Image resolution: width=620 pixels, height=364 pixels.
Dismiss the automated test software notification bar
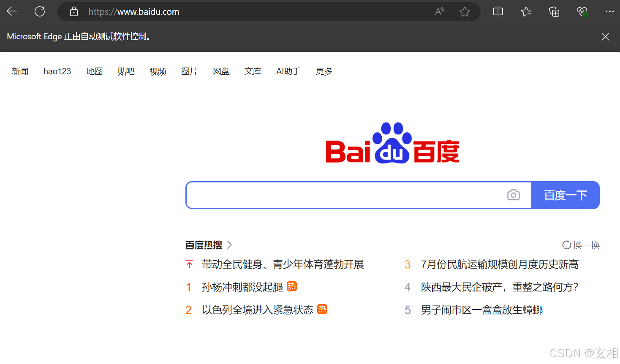(x=605, y=37)
